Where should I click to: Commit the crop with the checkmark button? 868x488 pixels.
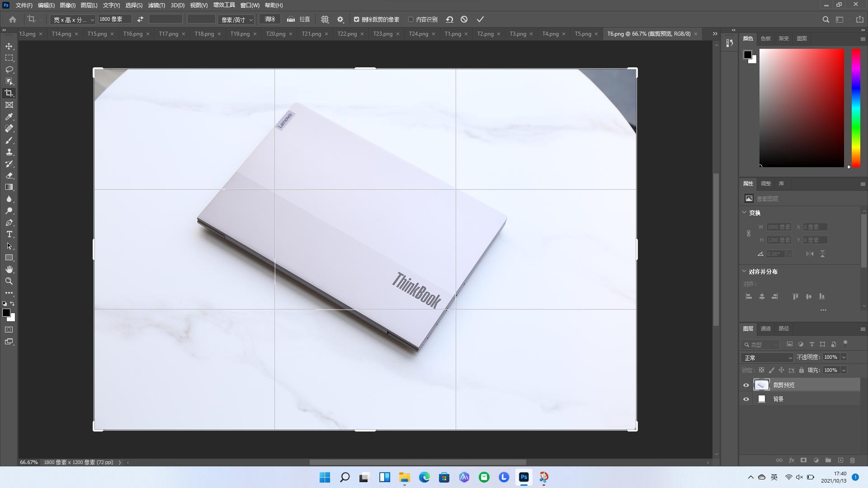point(480,19)
